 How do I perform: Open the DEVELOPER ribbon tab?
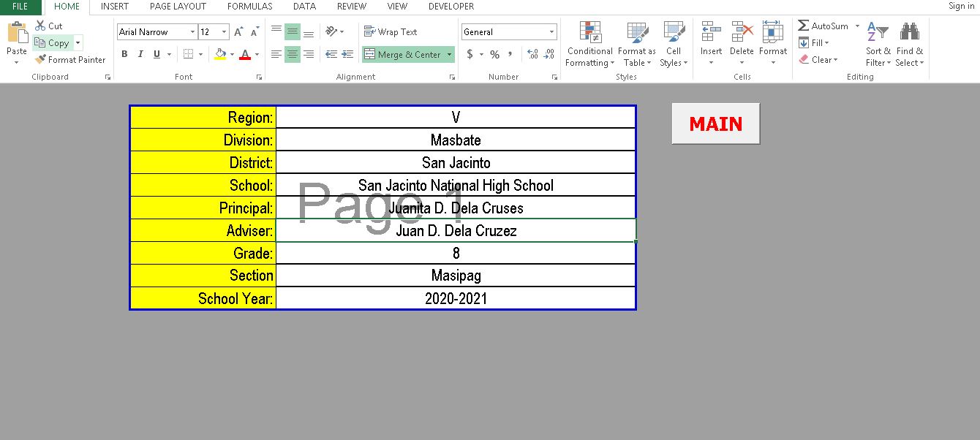[451, 7]
